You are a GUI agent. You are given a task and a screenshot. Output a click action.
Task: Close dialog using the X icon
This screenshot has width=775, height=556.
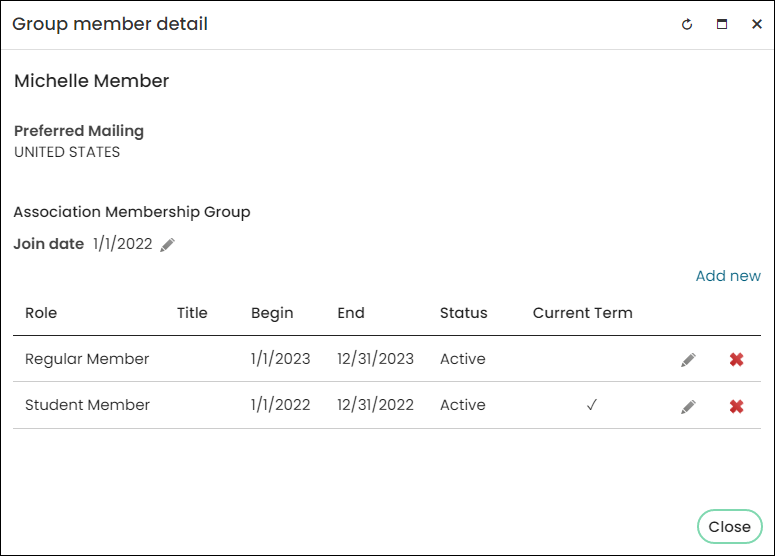(757, 24)
